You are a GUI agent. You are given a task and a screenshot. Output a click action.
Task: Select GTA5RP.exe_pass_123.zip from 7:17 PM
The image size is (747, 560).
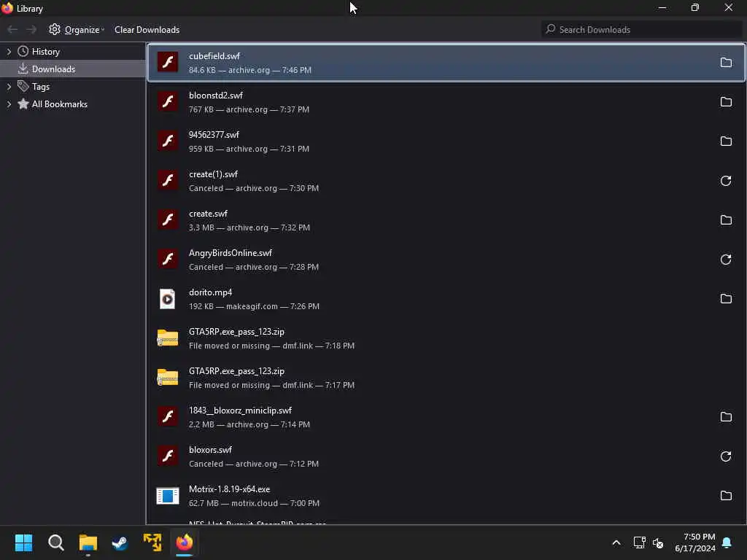click(446, 378)
